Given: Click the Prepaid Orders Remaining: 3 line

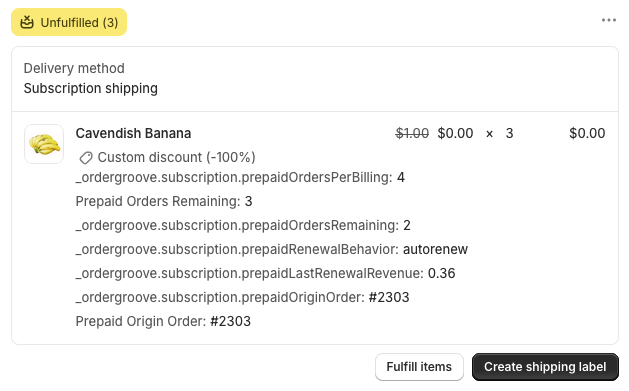Looking at the screenshot, I should pyautogui.click(x=164, y=201).
